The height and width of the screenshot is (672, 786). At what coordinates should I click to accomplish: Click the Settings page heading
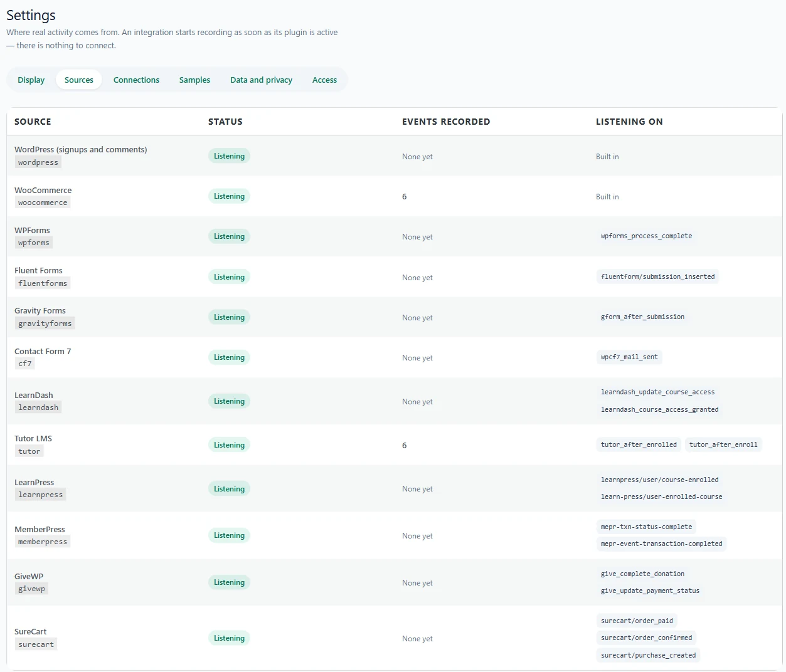click(x=31, y=15)
